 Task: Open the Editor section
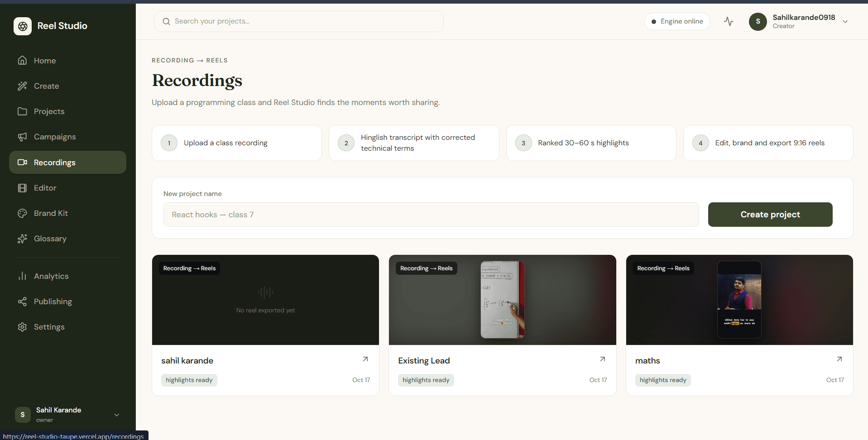[x=67, y=188]
